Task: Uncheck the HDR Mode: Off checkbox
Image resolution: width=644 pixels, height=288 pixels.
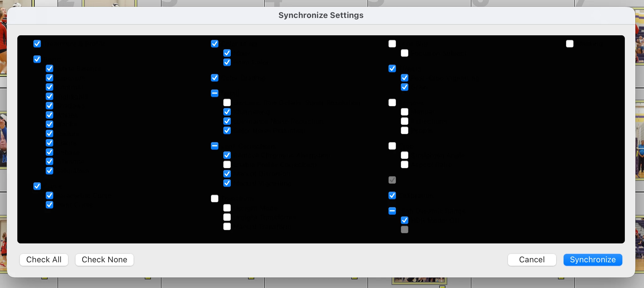Action: pyautogui.click(x=405, y=220)
